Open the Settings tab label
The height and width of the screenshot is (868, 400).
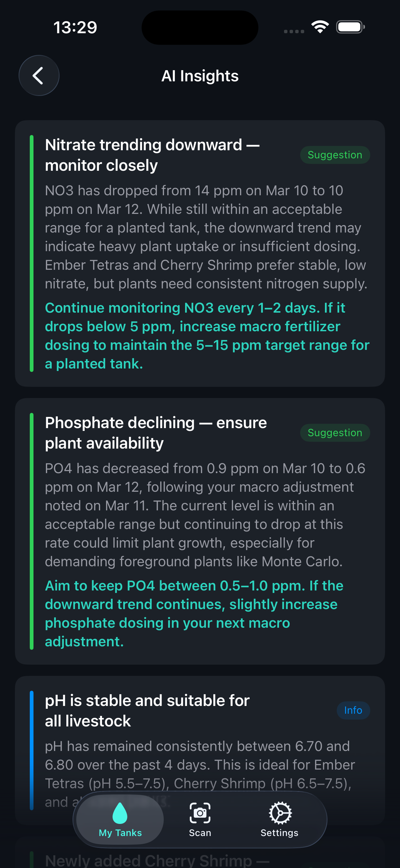tap(279, 833)
